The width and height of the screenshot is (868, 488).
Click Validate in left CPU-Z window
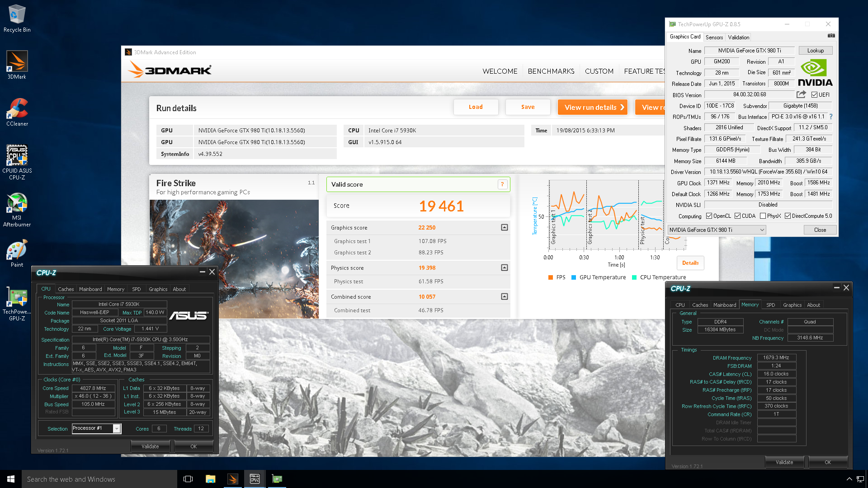pyautogui.click(x=150, y=446)
